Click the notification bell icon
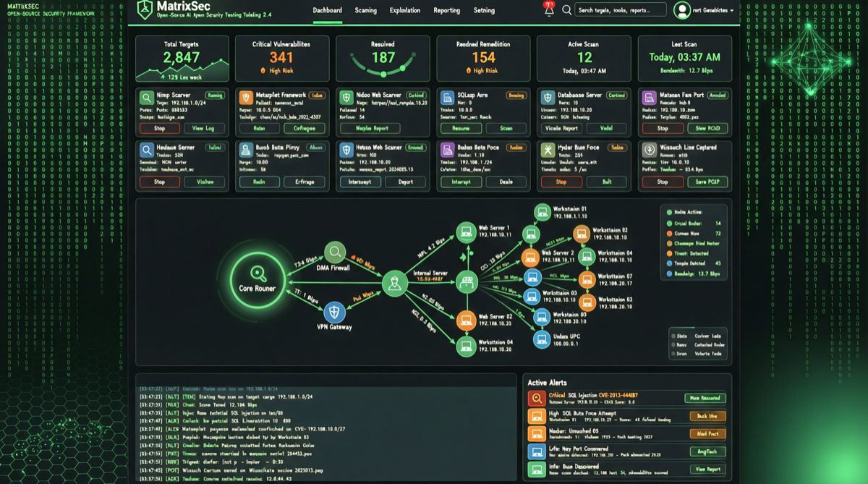The height and width of the screenshot is (484, 868). click(549, 9)
